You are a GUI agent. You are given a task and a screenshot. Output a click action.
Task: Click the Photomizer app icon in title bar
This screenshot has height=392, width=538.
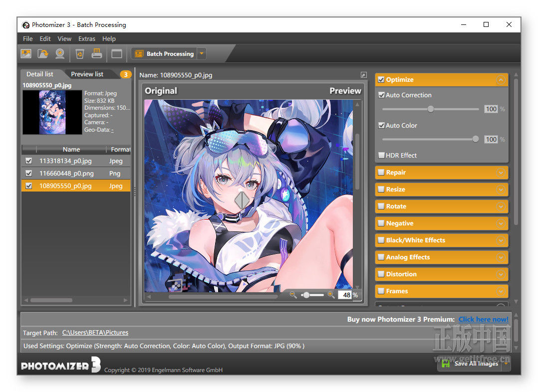pos(26,25)
